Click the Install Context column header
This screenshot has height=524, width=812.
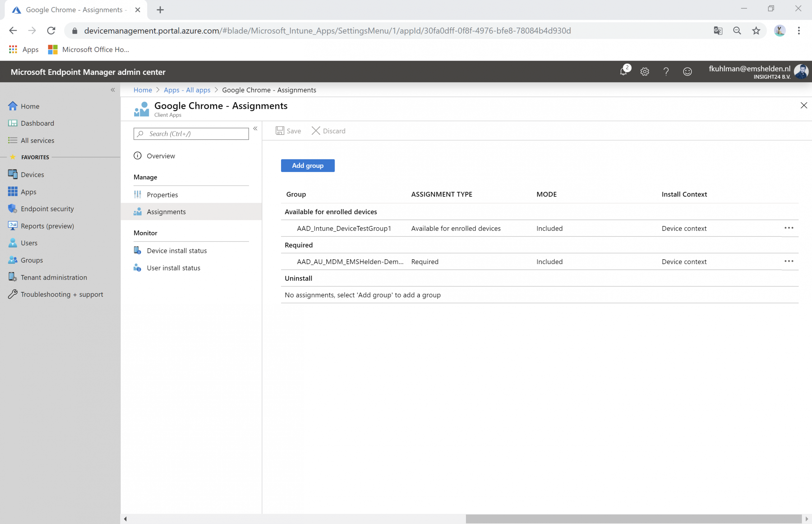pos(684,194)
